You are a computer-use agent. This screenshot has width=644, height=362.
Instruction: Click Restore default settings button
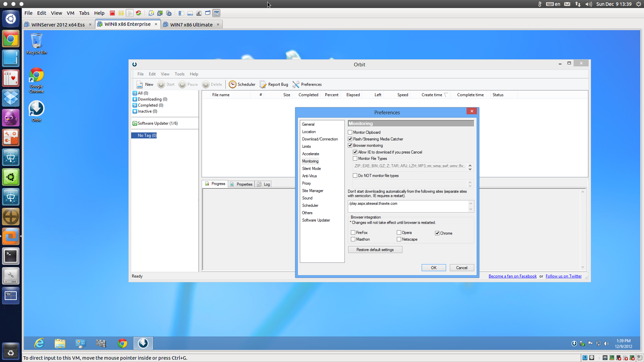pyautogui.click(x=375, y=250)
